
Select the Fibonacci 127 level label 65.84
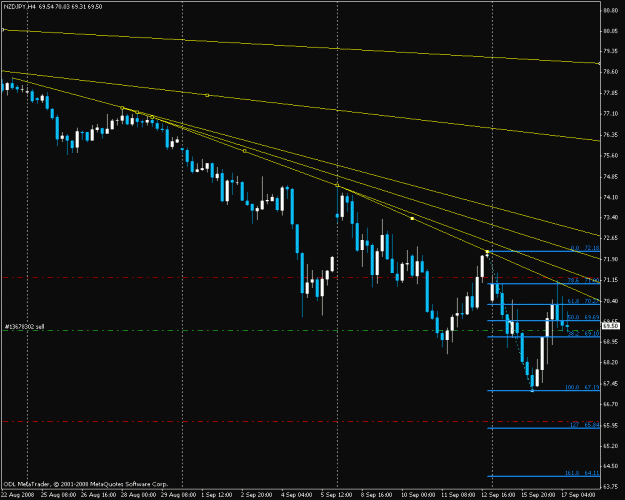tap(584, 425)
